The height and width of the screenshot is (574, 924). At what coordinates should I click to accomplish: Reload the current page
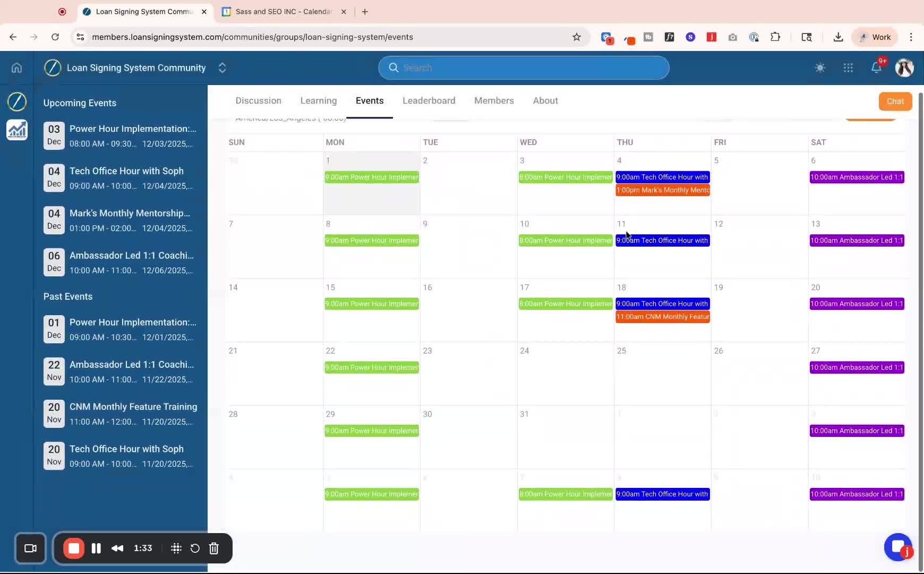tap(55, 37)
